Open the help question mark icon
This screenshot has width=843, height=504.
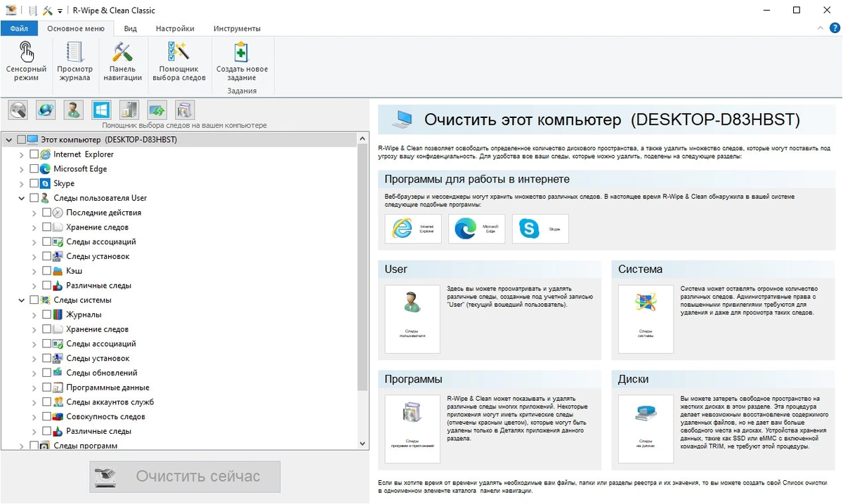coord(834,28)
